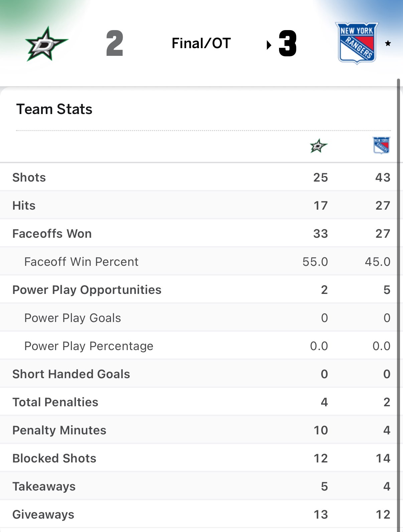
Task: Tap the Penalty Minutes row label
Action: pyautogui.click(x=59, y=430)
